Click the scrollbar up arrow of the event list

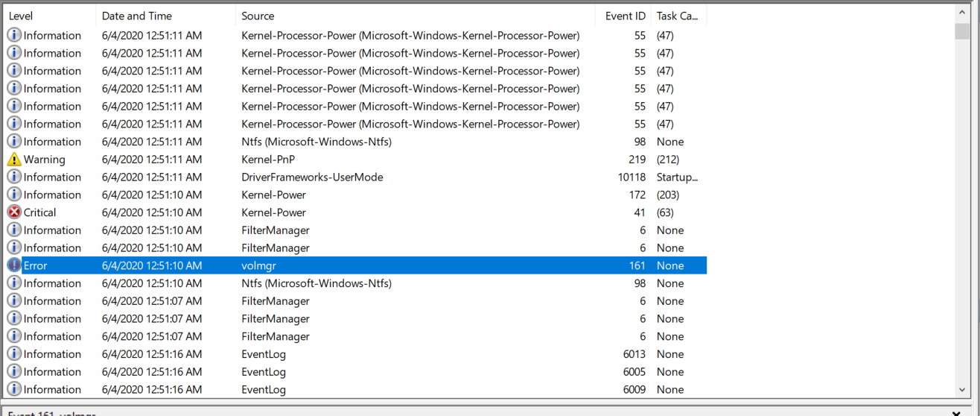[x=961, y=13]
